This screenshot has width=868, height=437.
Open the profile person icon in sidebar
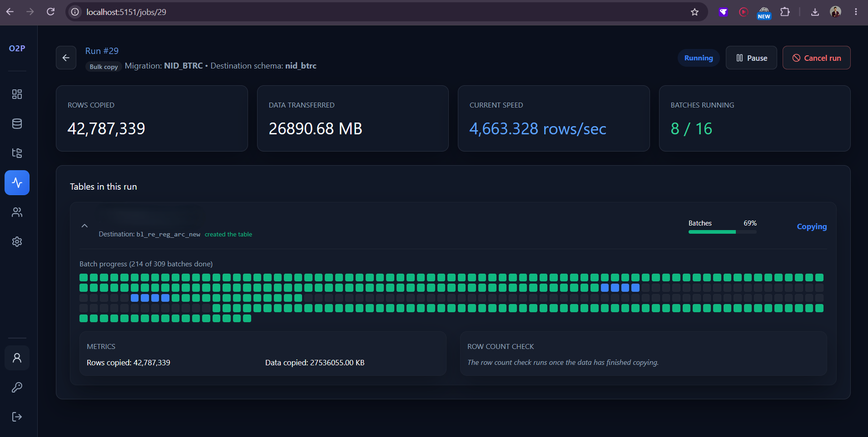(17, 358)
